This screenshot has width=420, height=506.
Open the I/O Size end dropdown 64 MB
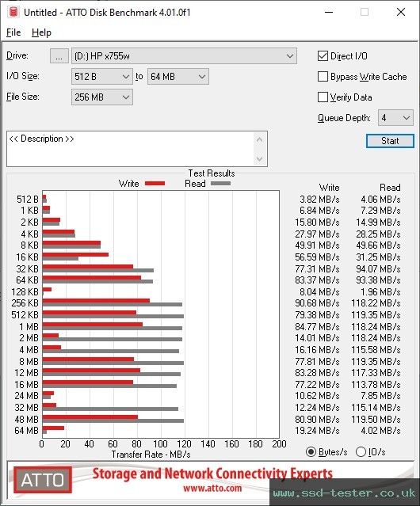click(178, 77)
